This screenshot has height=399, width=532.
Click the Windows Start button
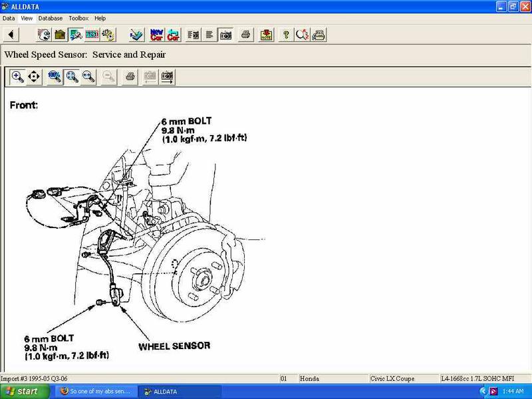(21, 392)
